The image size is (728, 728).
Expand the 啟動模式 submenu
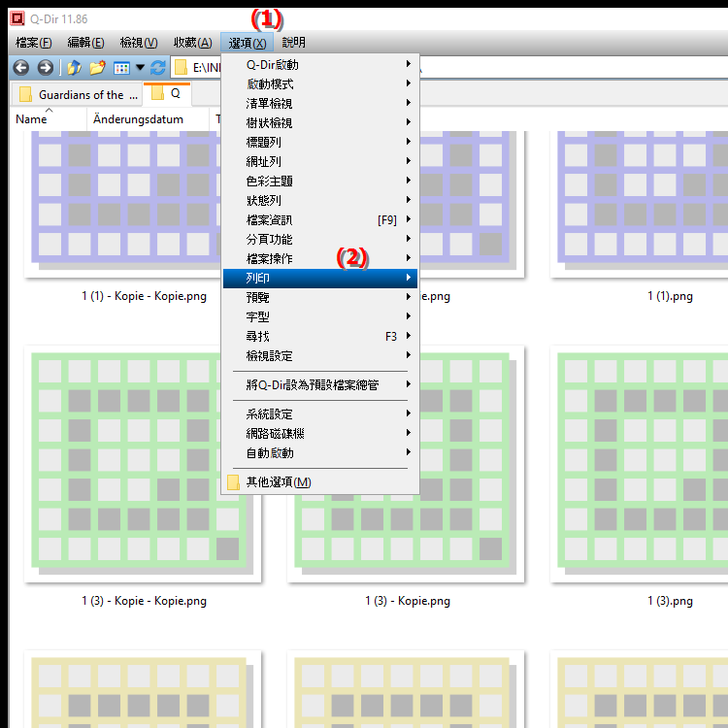320,84
